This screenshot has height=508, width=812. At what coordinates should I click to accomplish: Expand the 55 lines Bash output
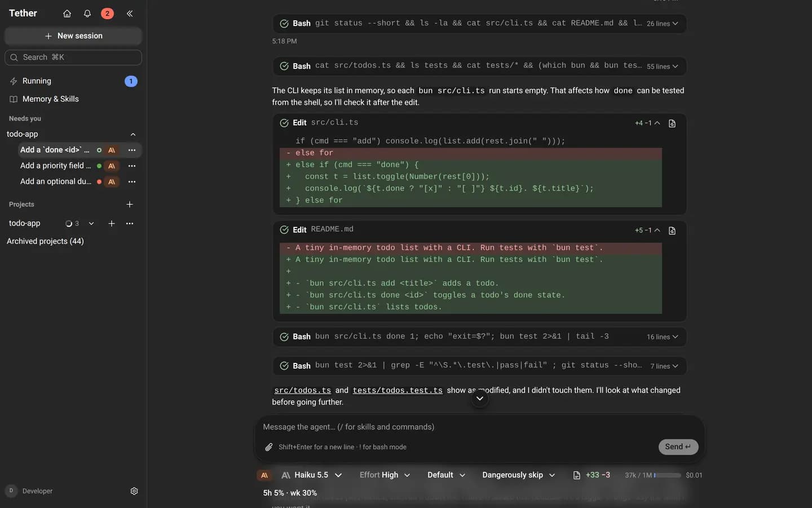(x=663, y=67)
